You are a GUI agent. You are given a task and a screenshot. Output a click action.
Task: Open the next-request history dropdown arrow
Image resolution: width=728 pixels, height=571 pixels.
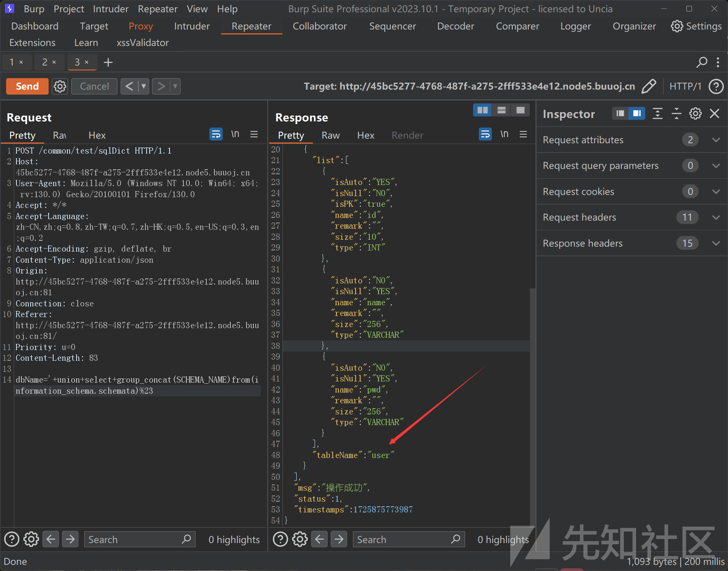point(175,86)
